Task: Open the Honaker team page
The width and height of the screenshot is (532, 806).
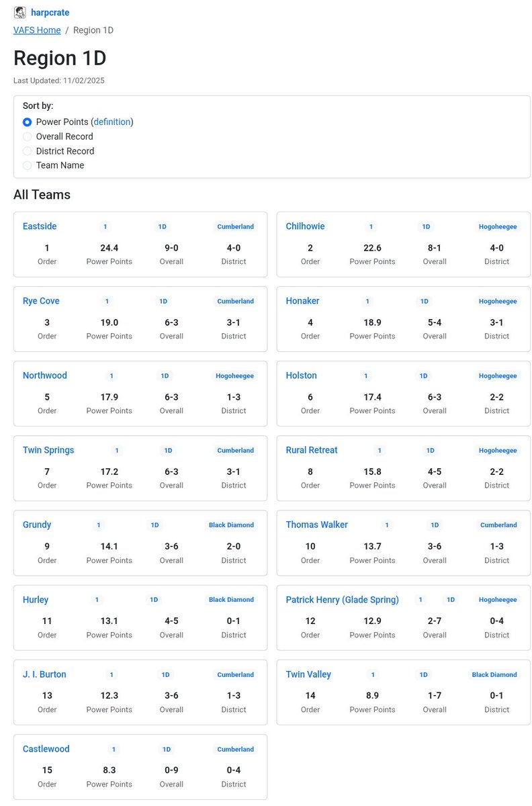Action: coord(302,301)
